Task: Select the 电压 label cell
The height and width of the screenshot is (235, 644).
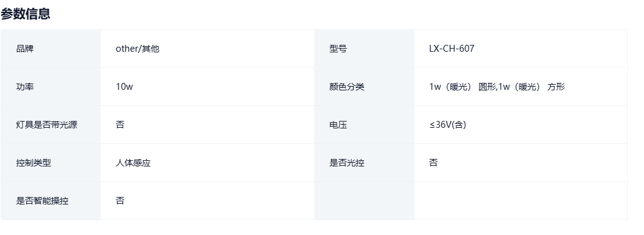Action: tap(364, 125)
